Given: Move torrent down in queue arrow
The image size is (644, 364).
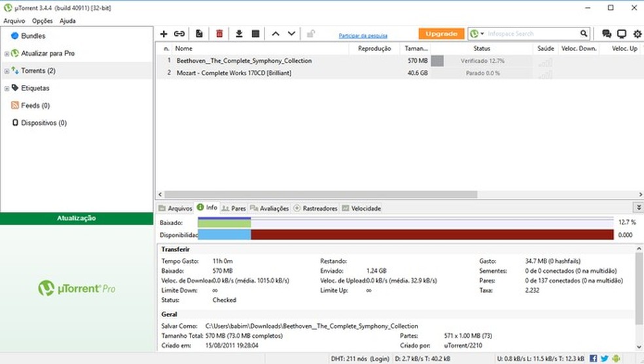Looking at the screenshot, I should [291, 33].
